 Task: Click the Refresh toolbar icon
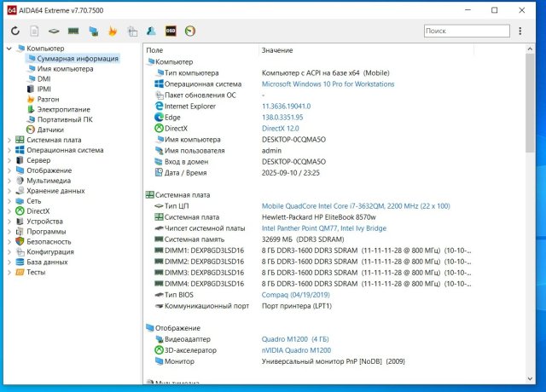pyautogui.click(x=15, y=31)
